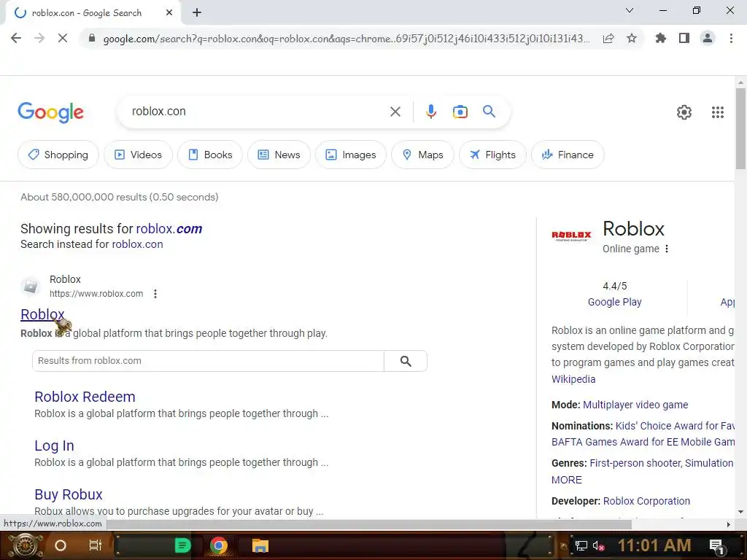The image size is (747, 560).
Task: Close the roblox.con Google Search tab
Action: 169,13
